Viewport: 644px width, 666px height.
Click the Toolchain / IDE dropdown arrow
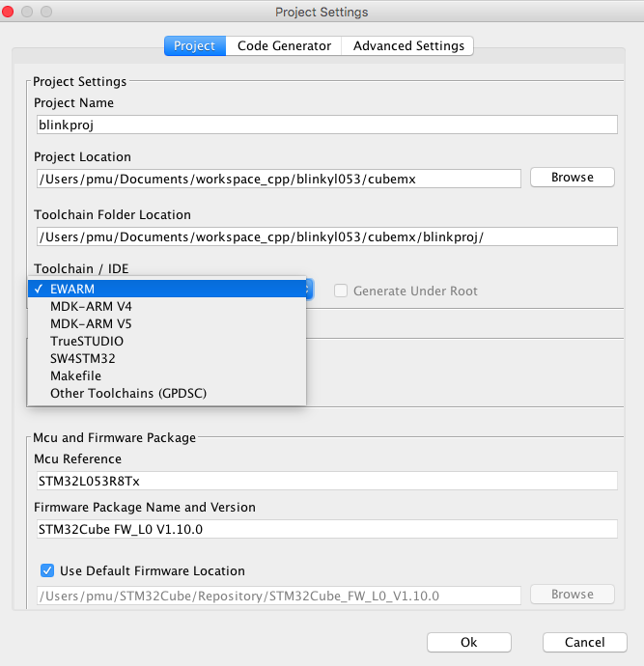click(309, 289)
